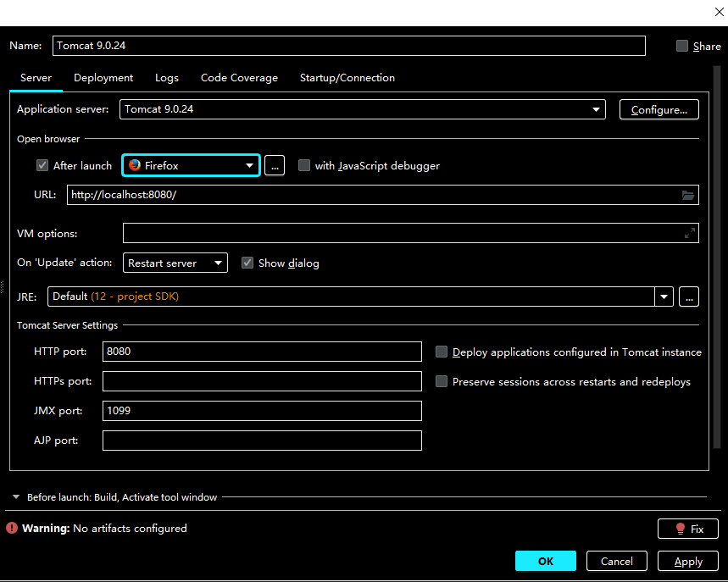The width and height of the screenshot is (728, 582).
Task: Click the browse button next to Firefox
Action: click(x=275, y=166)
